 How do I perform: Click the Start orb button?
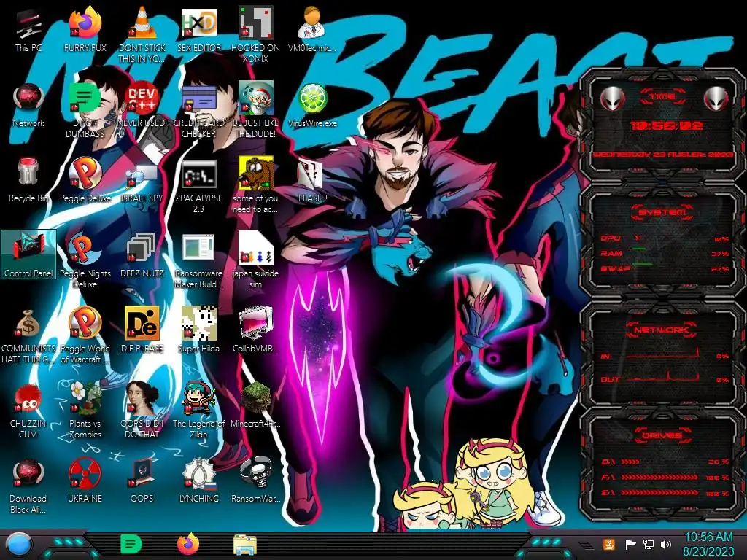click(x=20, y=545)
